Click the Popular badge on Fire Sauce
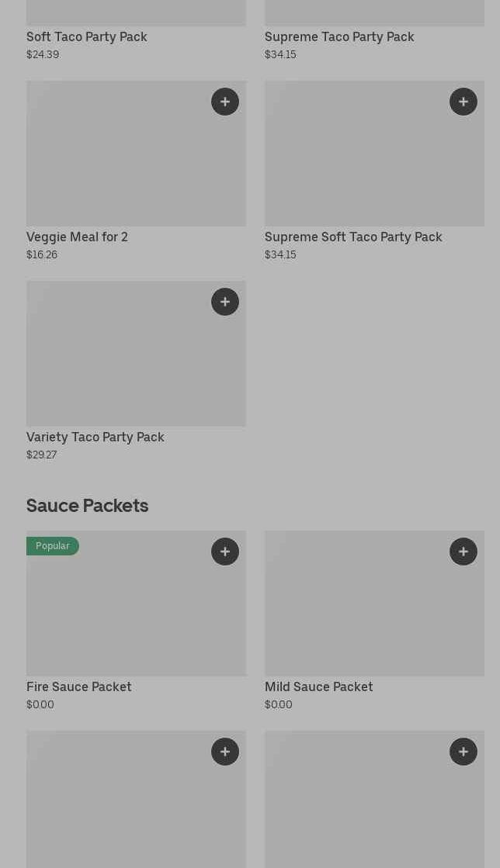The image size is (500, 868). click(x=53, y=546)
